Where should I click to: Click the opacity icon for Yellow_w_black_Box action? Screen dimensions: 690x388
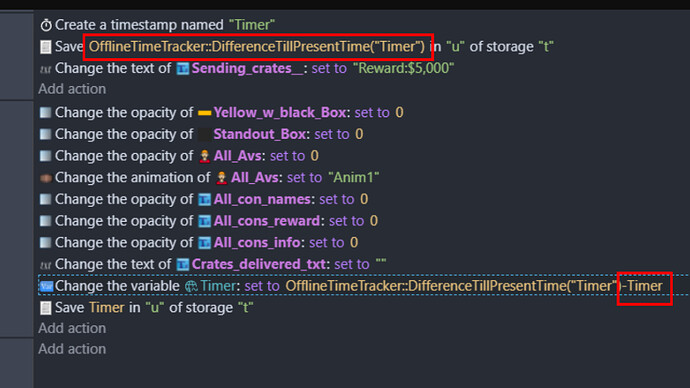(45, 113)
